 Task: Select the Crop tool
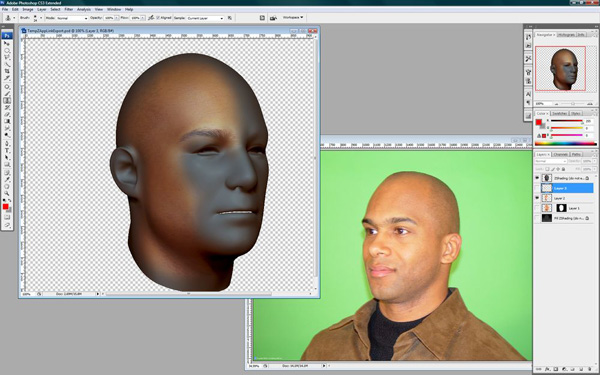7,71
